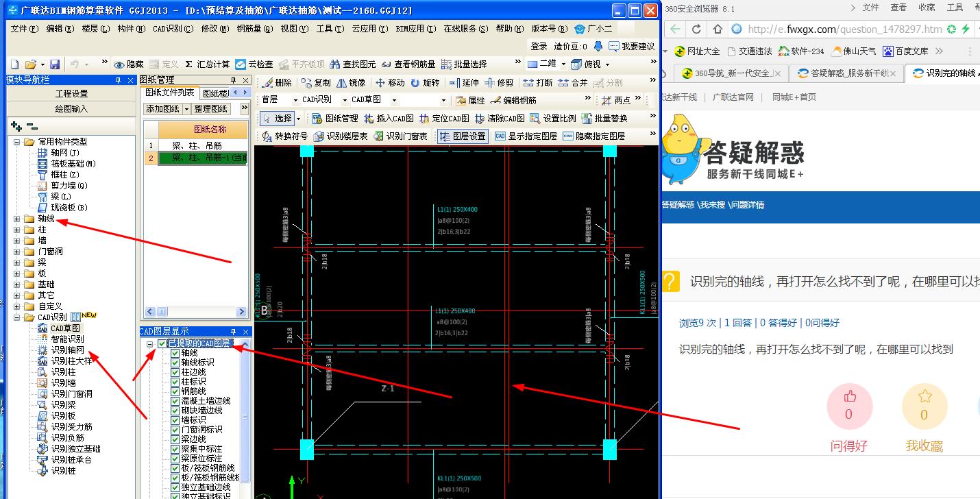
Task: Switch to 答疑解惑 browser tab
Action: [x=848, y=73]
